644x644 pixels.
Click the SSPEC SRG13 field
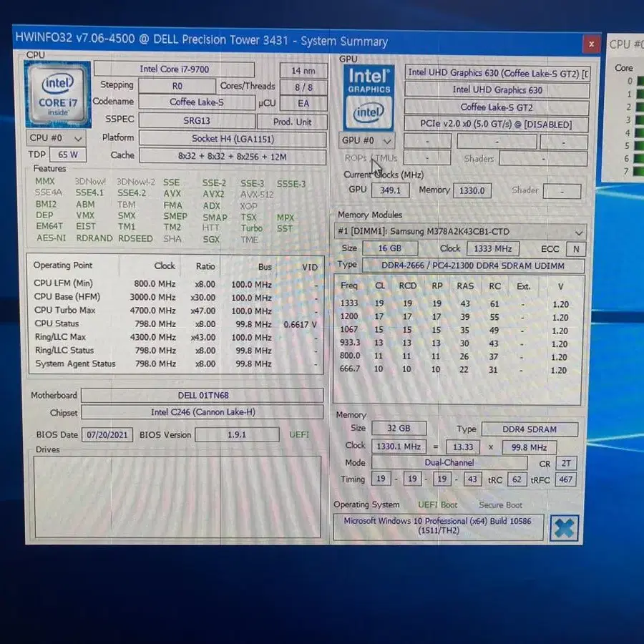pyautogui.click(x=196, y=120)
